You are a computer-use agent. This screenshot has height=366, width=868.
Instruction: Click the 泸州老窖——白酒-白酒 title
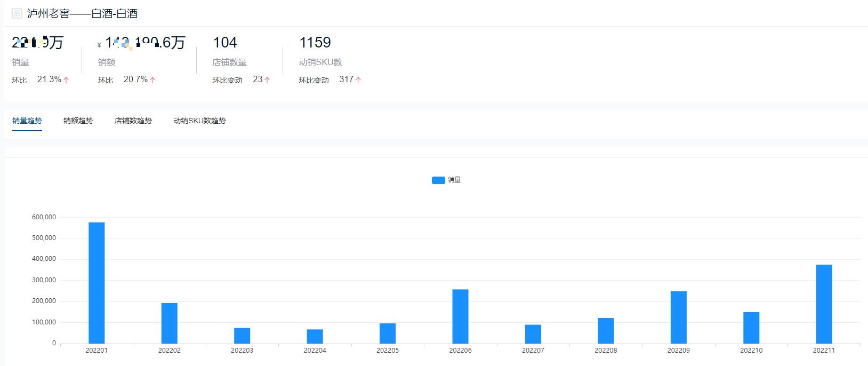82,13
